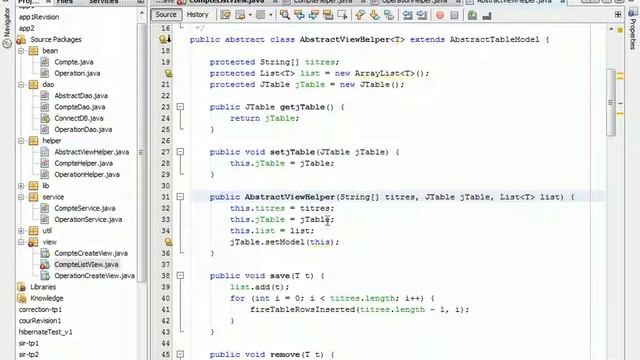Select the Knowledge node
The image size is (640, 360).
pyautogui.click(x=47, y=298)
